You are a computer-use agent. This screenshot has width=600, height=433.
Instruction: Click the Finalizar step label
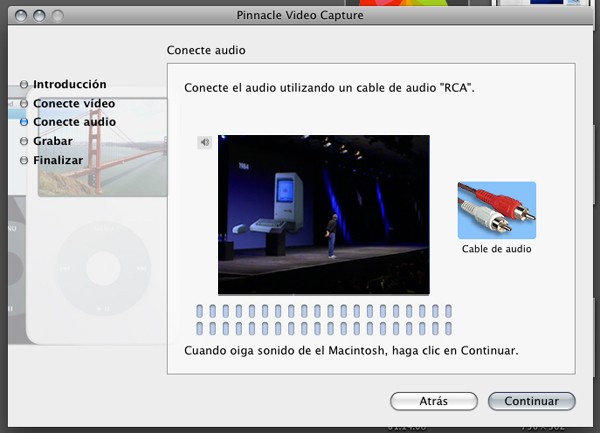click(58, 160)
